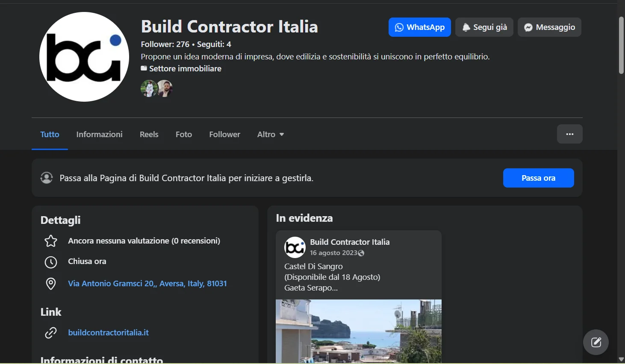Image resolution: width=625 pixels, height=364 pixels.
Task: Click Ancora nessuna valutazione reviews text
Action: pos(144,241)
